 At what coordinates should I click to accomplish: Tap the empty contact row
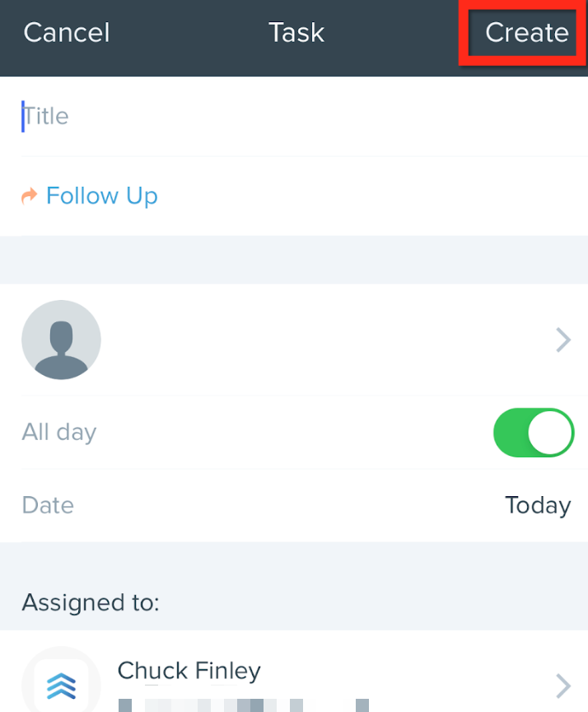pyautogui.click(x=294, y=340)
